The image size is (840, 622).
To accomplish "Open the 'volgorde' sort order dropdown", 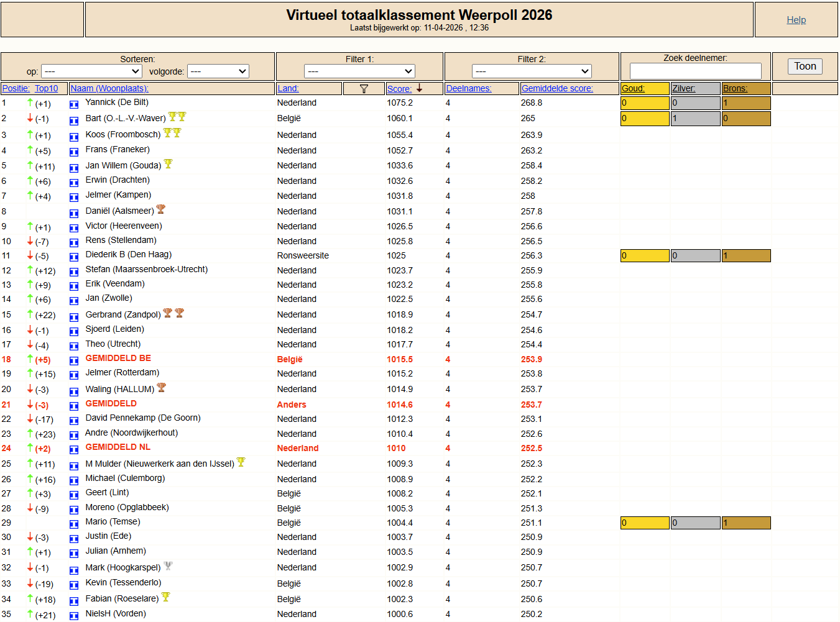I will (218, 71).
